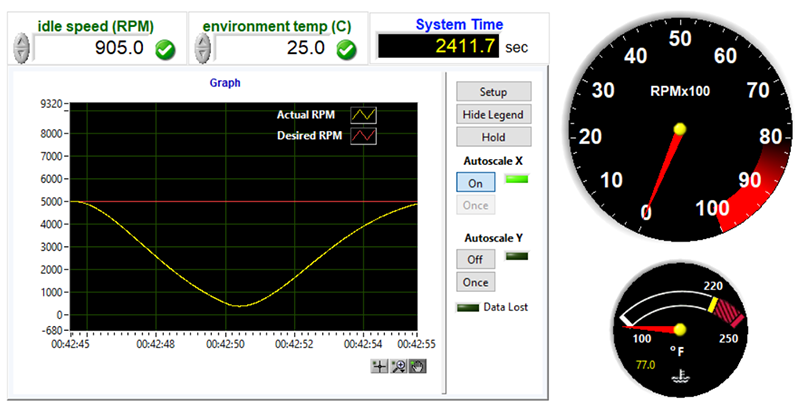800x406 pixels.
Task: Select the pan hand tool below graph
Action: [x=416, y=366]
